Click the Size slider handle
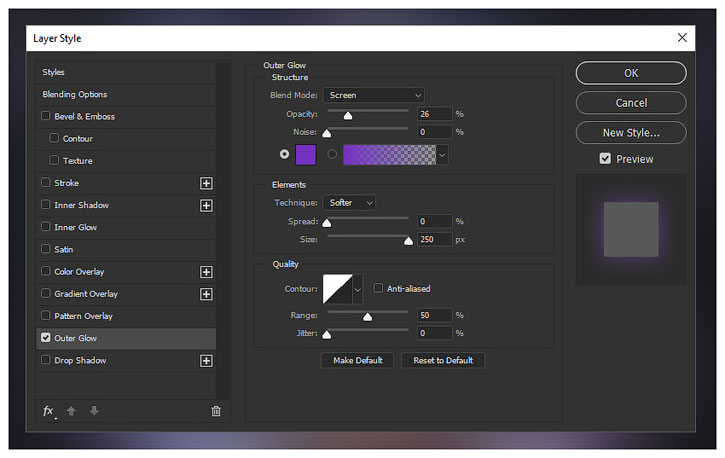 click(x=408, y=241)
